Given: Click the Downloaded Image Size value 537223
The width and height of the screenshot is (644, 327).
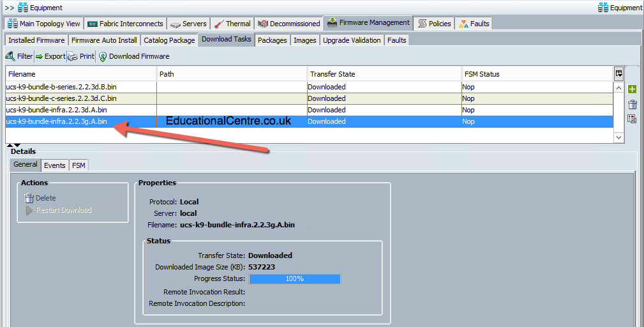Looking at the screenshot, I should 262,267.
